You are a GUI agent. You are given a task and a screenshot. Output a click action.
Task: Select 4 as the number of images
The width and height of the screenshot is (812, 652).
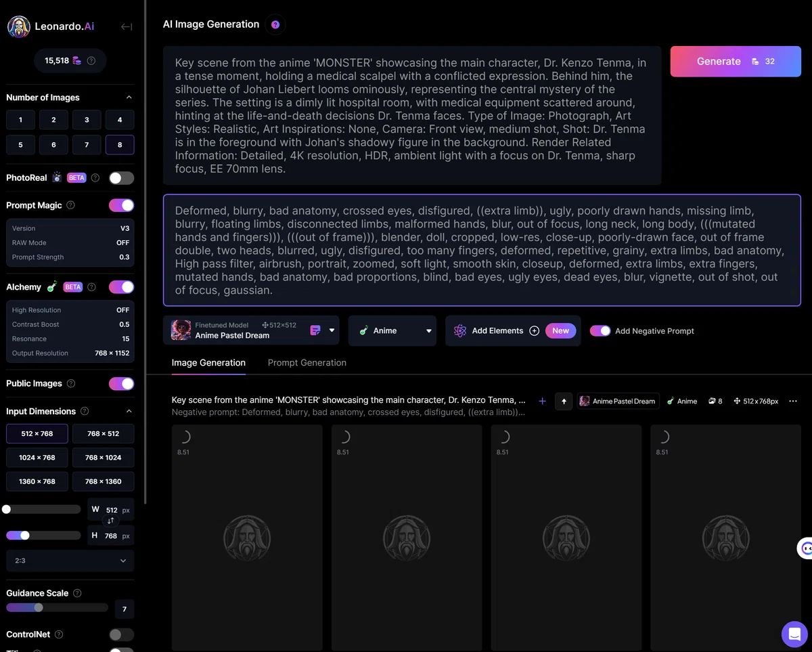120,120
